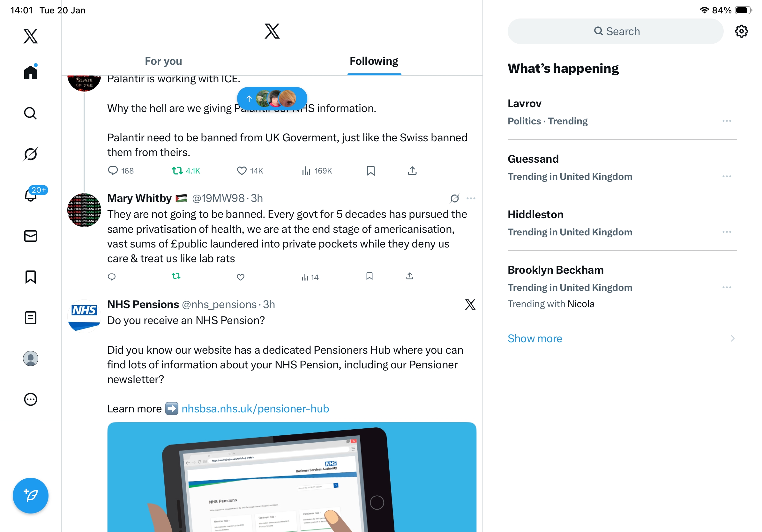This screenshot has width=762, height=532.
Task: Open trending settings gear icon
Action: 741,31
